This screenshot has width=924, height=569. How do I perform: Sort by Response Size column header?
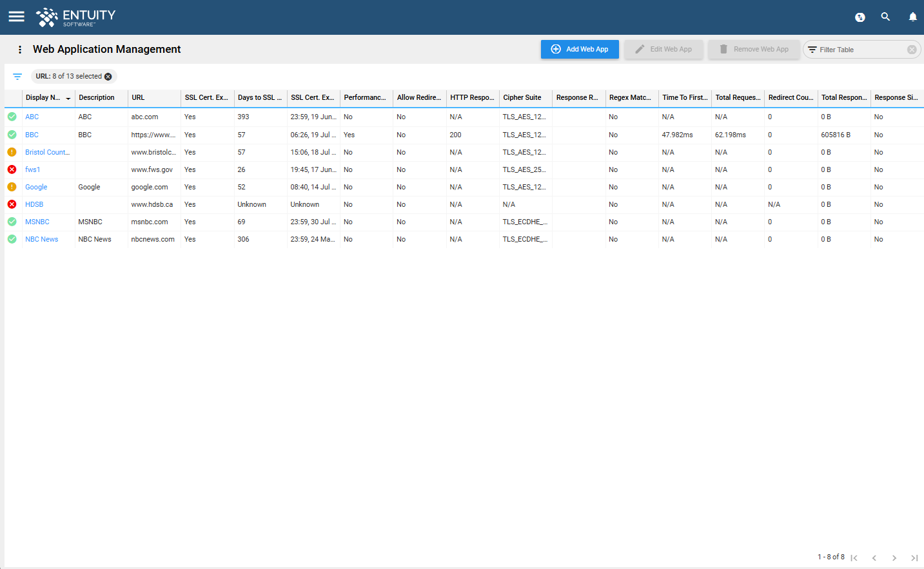point(897,98)
